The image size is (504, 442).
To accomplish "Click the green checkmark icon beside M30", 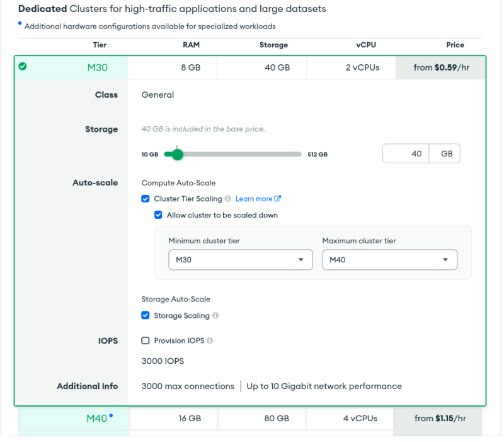I will click(x=23, y=66).
